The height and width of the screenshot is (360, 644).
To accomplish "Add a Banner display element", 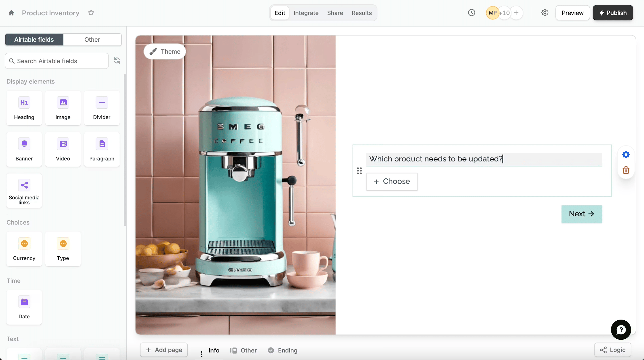I will (x=24, y=149).
